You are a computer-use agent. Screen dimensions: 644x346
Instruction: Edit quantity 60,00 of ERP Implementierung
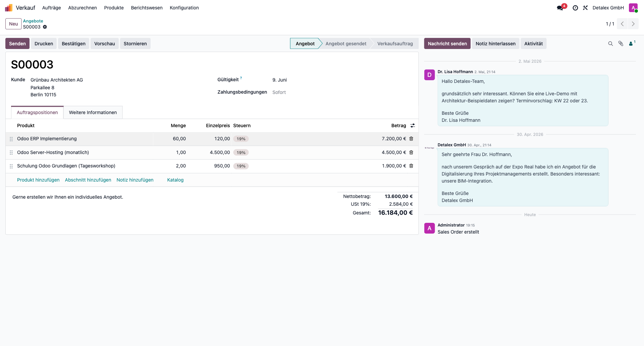(179, 139)
